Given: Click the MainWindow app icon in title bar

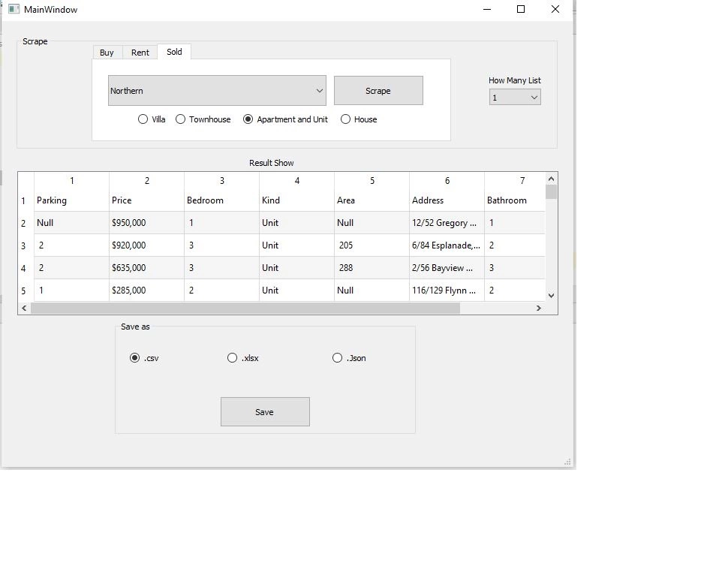Looking at the screenshot, I should (x=14, y=10).
